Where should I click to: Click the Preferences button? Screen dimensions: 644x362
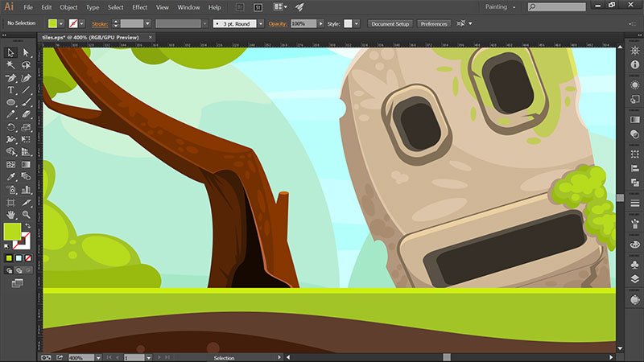tap(434, 24)
